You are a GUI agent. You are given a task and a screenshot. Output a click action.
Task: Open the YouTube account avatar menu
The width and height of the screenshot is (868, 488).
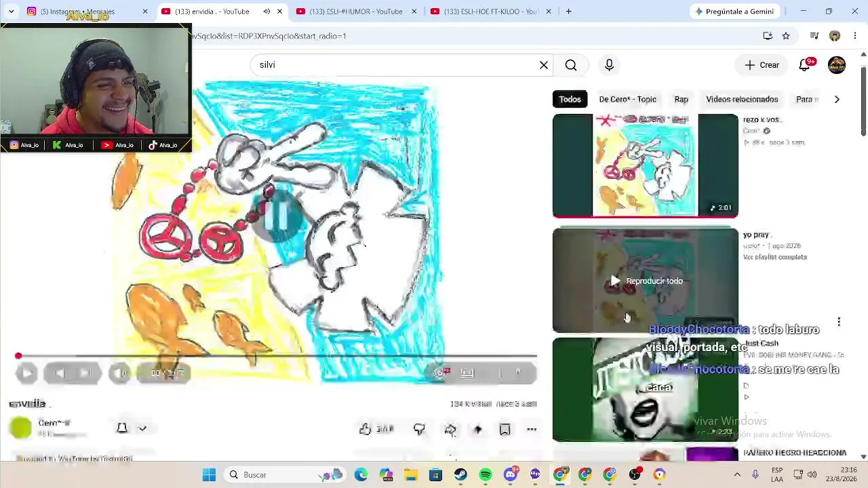[837, 65]
